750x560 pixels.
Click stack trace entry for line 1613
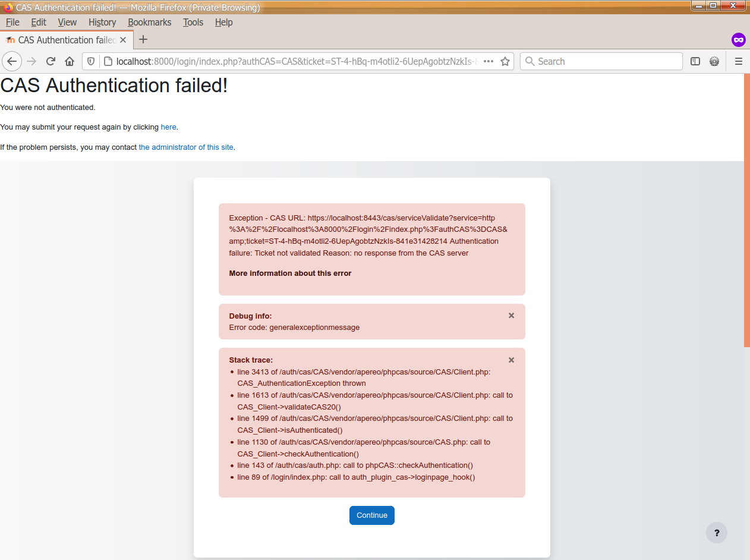coord(375,401)
